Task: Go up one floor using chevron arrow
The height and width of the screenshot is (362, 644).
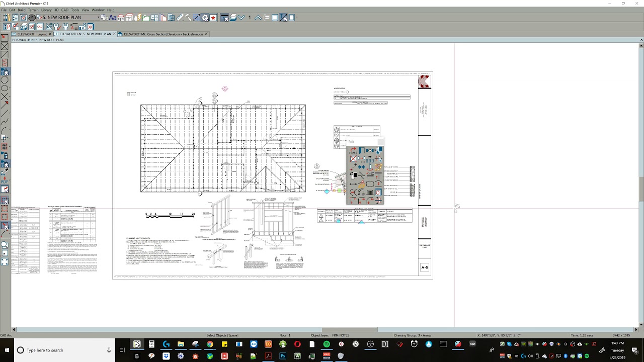Action: [258, 18]
